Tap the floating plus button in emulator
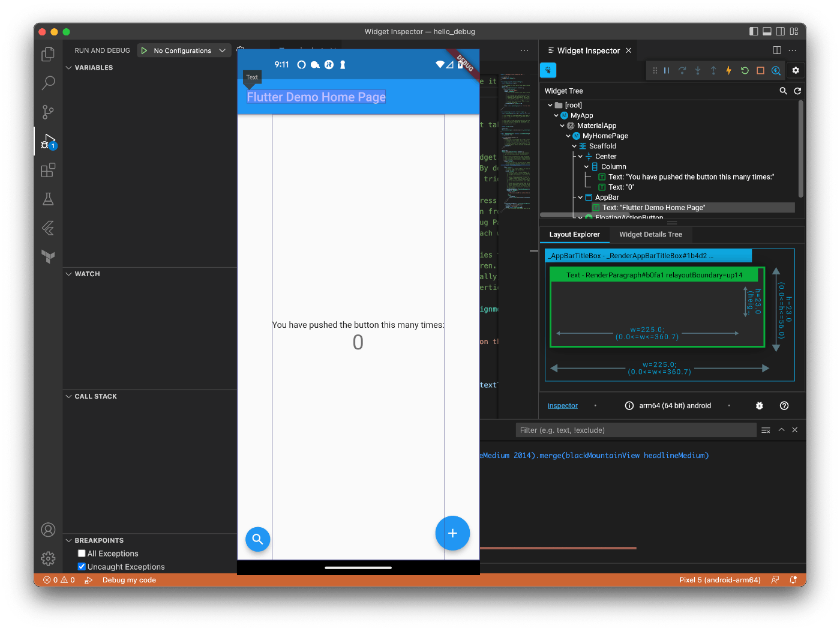 [x=452, y=533]
